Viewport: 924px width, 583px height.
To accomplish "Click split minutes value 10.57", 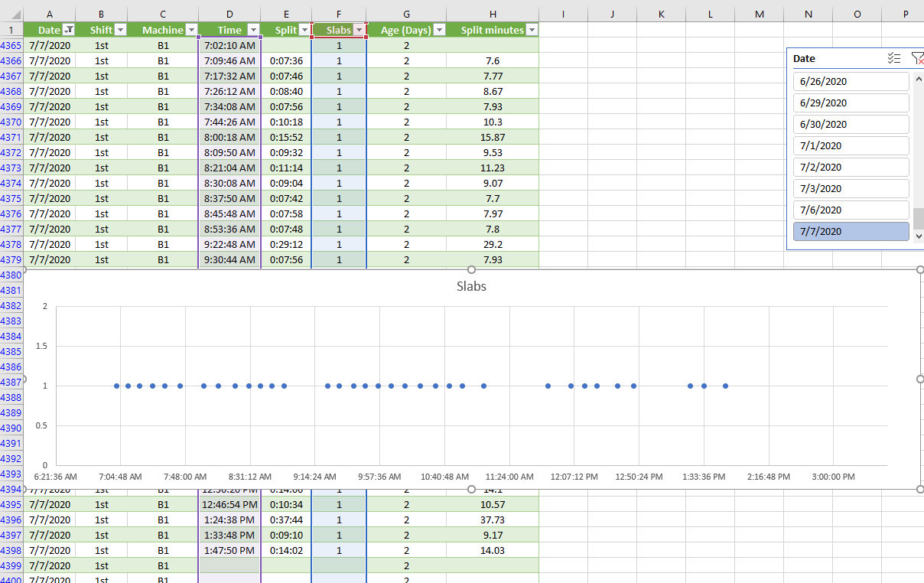I will point(493,504).
